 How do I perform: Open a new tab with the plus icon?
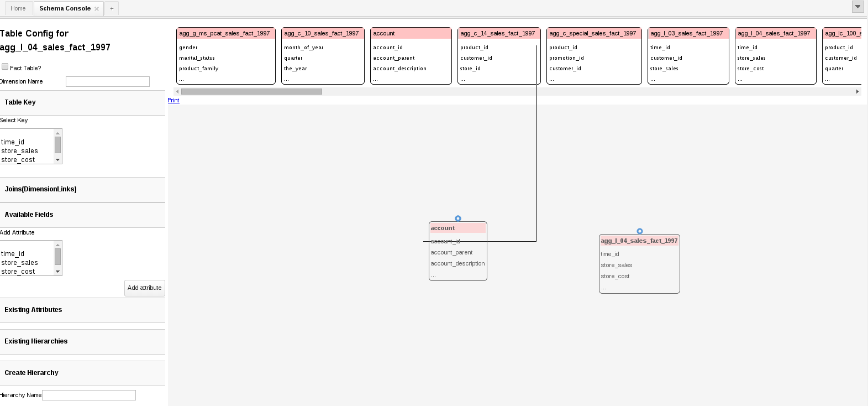click(x=112, y=8)
